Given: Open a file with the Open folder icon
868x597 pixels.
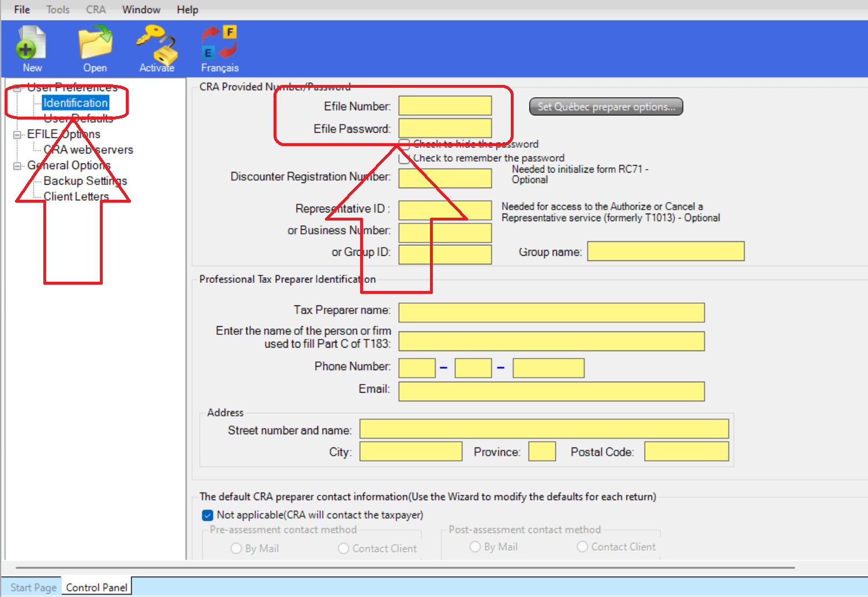Looking at the screenshot, I should click(x=95, y=48).
